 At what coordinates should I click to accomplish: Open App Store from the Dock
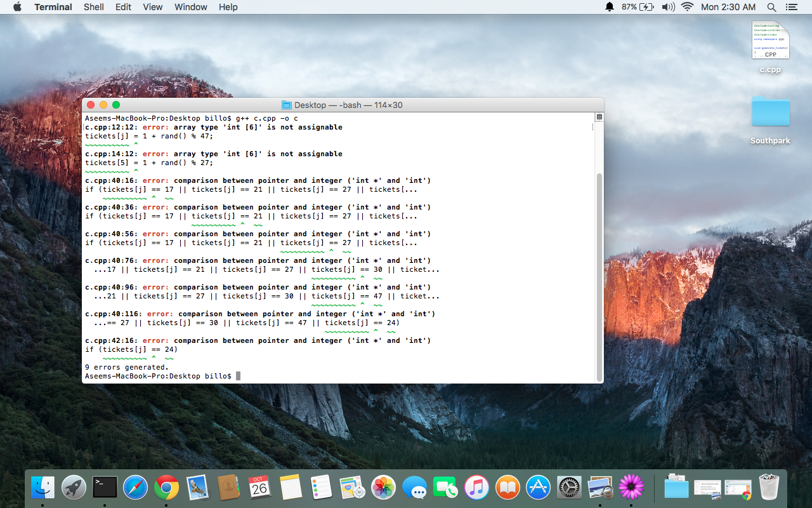pos(538,488)
